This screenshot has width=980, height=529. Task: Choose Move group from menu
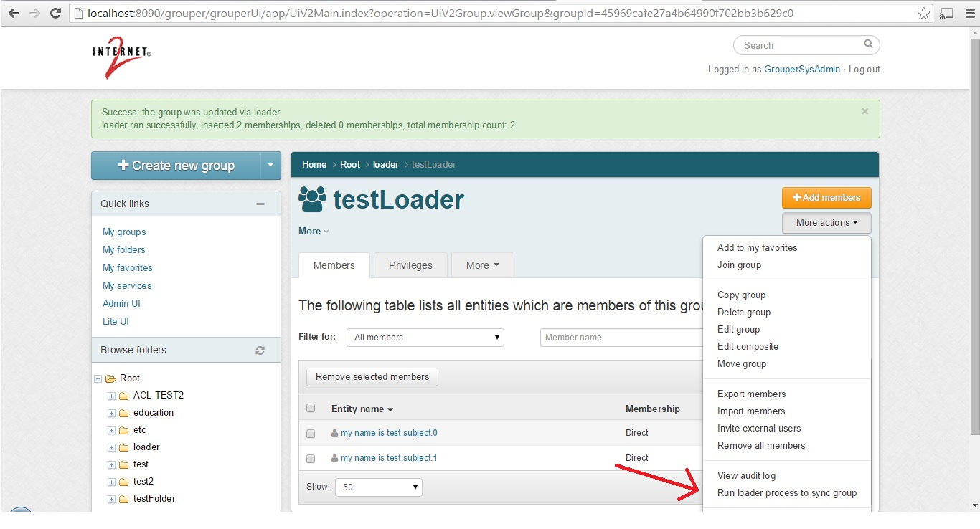click(742, 364)
